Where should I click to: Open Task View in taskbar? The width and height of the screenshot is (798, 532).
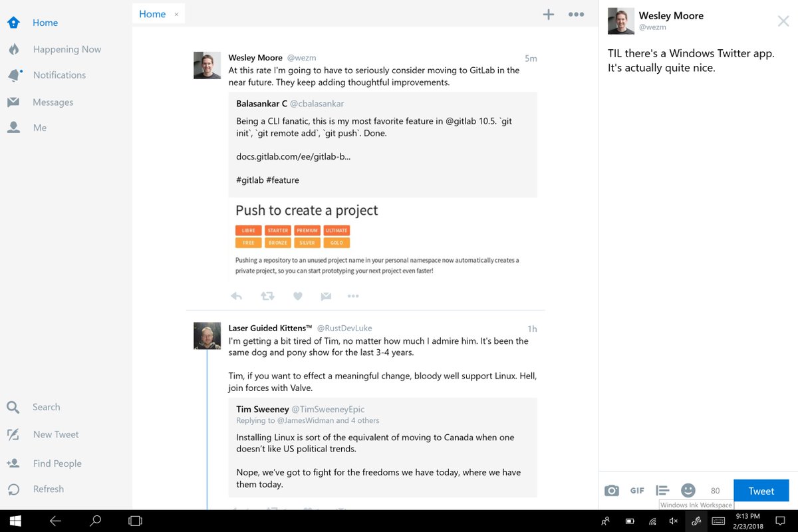click(x=135, y=521)
